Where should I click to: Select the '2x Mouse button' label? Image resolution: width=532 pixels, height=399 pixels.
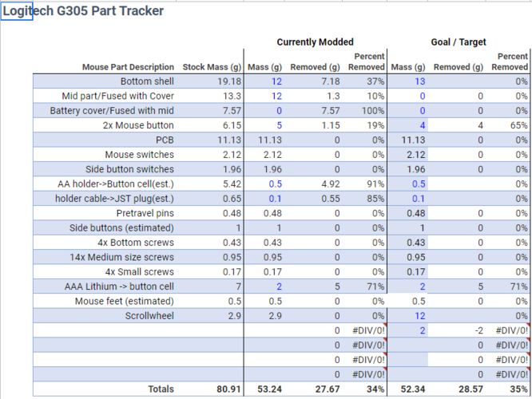pos(138,125)
